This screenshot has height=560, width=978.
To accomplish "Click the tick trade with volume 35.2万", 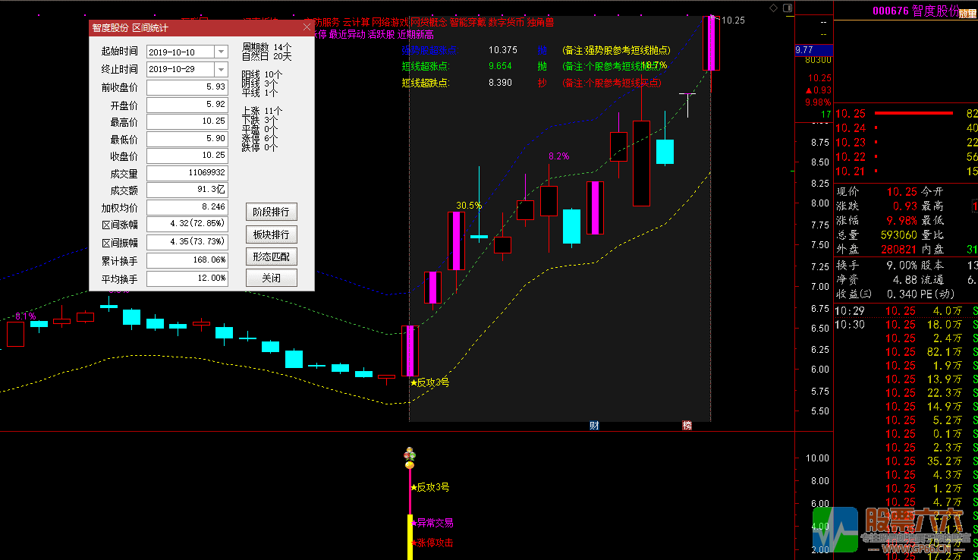I will point(906,461).
